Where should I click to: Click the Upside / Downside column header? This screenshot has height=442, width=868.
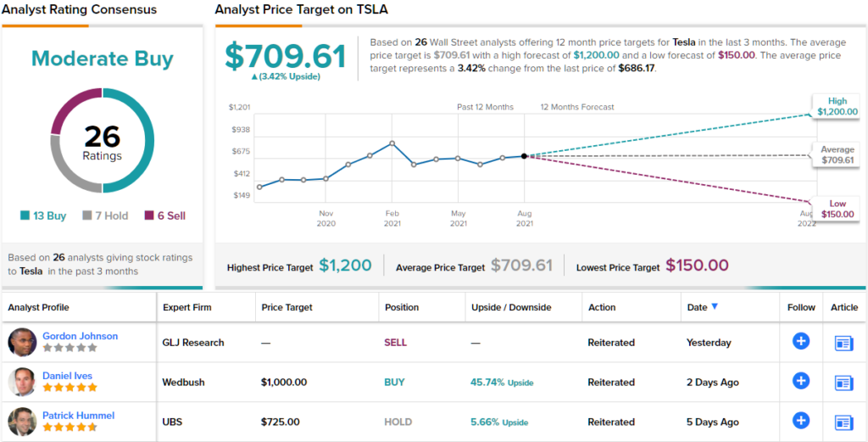click(511, 307)
